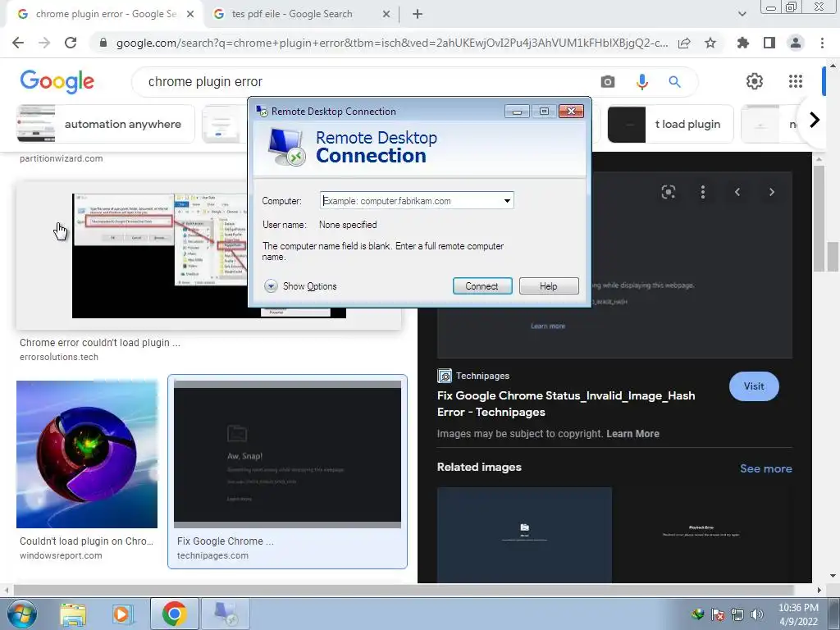This screenshot has width=840, height=630.
Task: Open the 'Couldn't load plugin on Chro...' thumbnail
Action: point(87,454)
